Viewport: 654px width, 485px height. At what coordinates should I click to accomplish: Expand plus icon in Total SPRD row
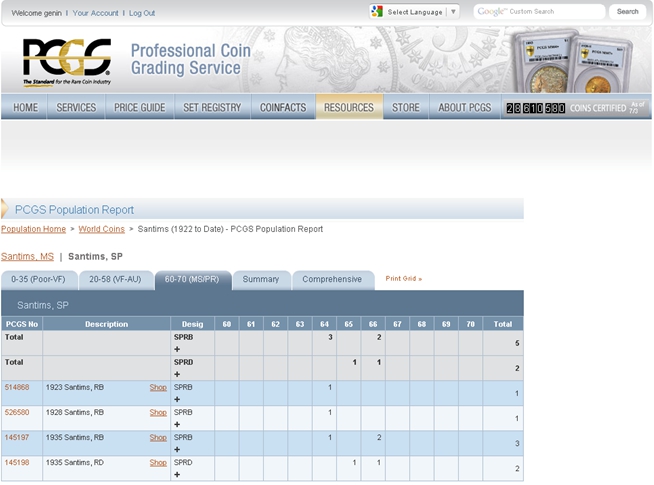pos(177,374)
